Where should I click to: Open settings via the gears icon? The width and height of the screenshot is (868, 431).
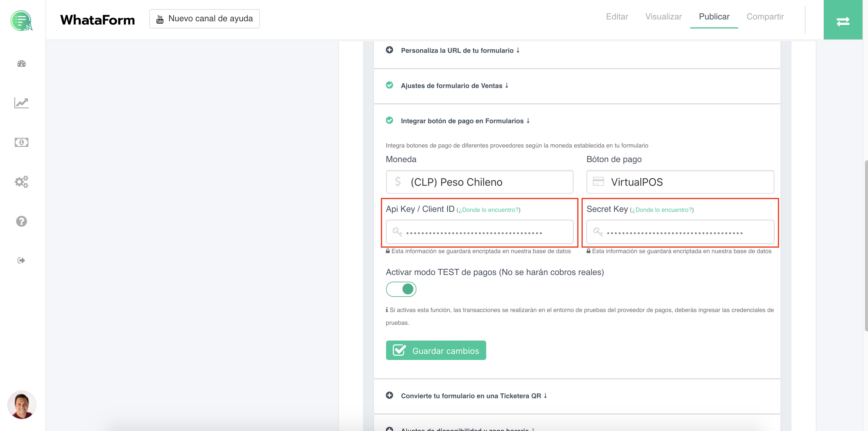pyautogui.click(x=21, y=182)
